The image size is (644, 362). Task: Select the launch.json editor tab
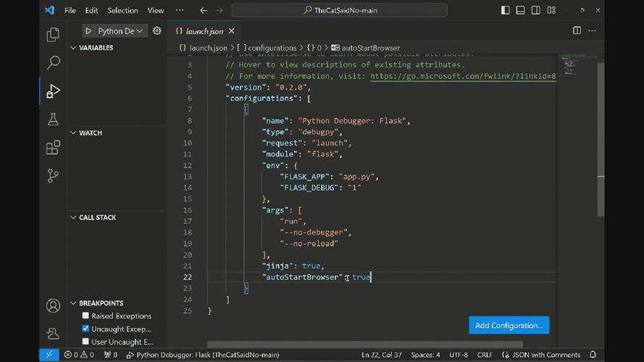point(204,31)
